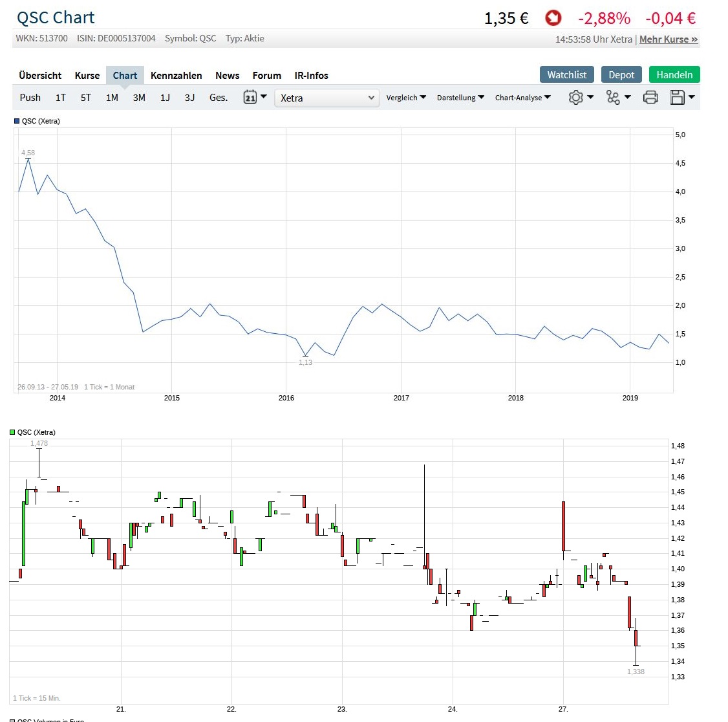This screenshot has width=728, height=722.
Task: Add QSC to the Watchlist
Action: [566, 74]
